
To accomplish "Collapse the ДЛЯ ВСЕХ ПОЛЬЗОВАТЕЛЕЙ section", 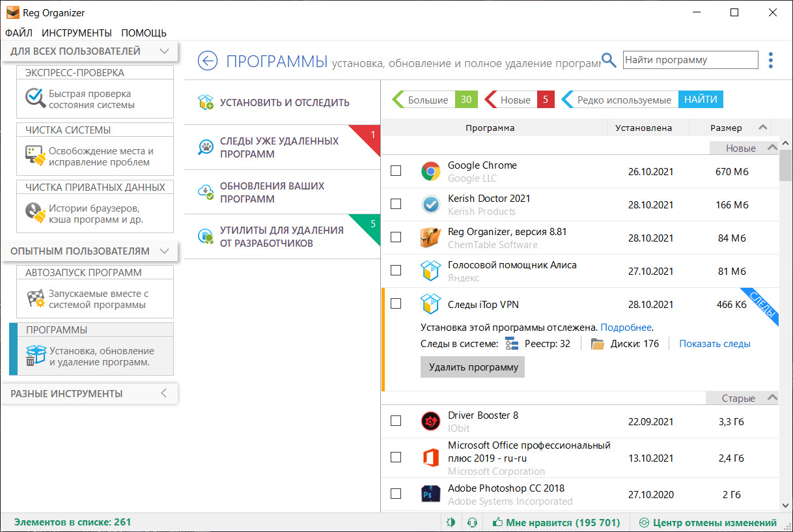I will pyautogui.click(x=165, y=51).
